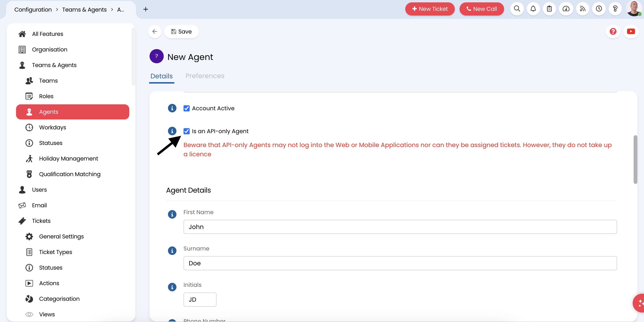
Task: Toggle the Views visibility item in sidebar
Action: (47, 314)
